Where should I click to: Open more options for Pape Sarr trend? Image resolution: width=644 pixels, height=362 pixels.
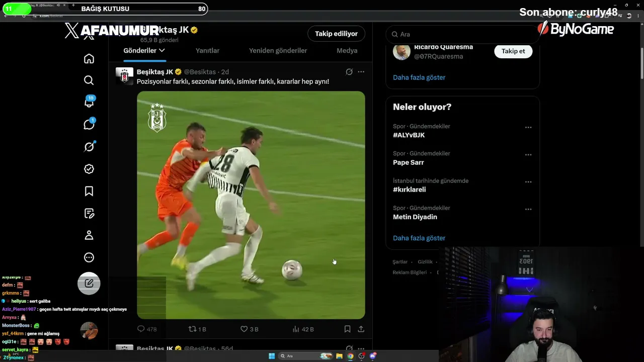528,155
